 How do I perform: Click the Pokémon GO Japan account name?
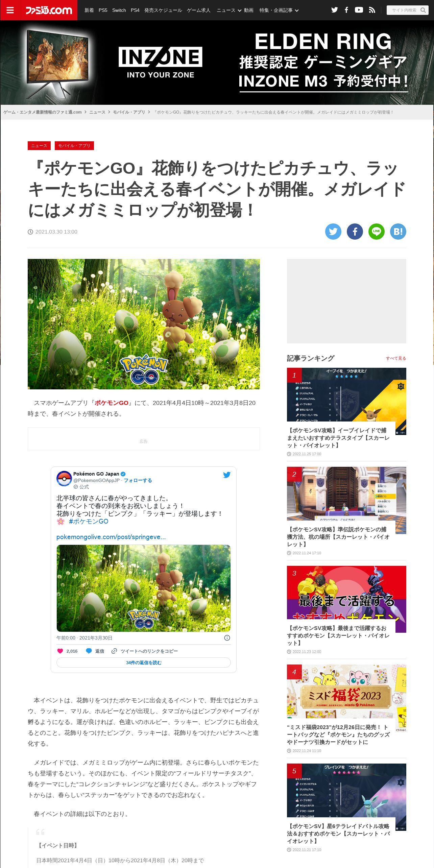[96, 474]
